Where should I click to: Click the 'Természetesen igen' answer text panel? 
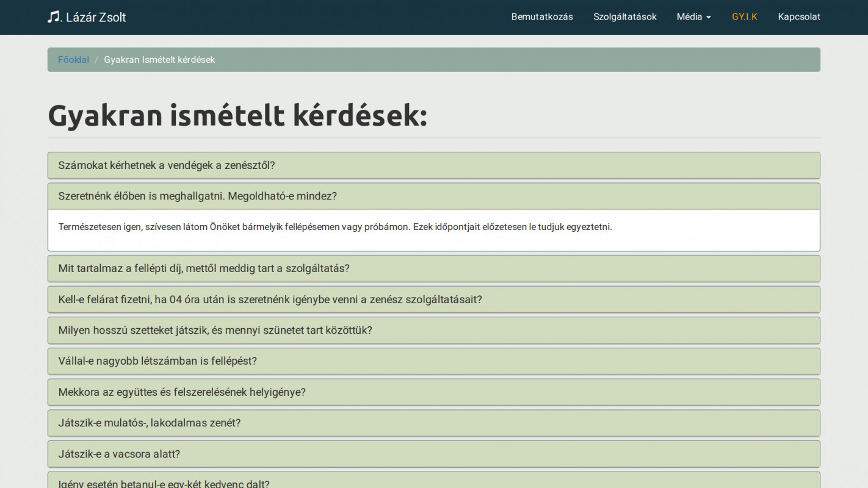tap(335, 228)
